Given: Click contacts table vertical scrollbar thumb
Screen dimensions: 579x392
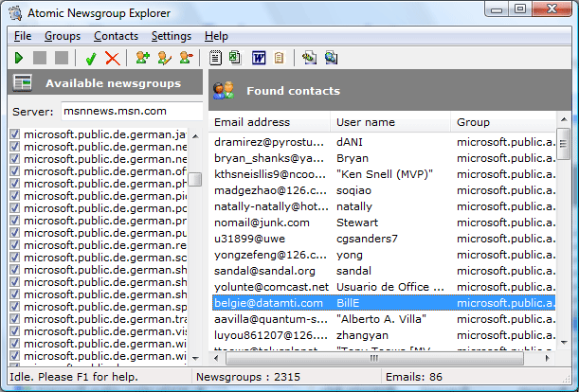Looking at the screenshot, I should (564, 144).
